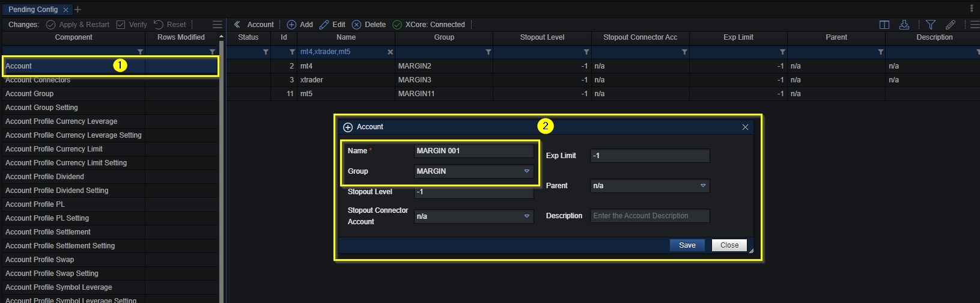The width and height of the screenshot is (980, 303).
Task: Open the Parent column filter
Action: click(881, 52)
